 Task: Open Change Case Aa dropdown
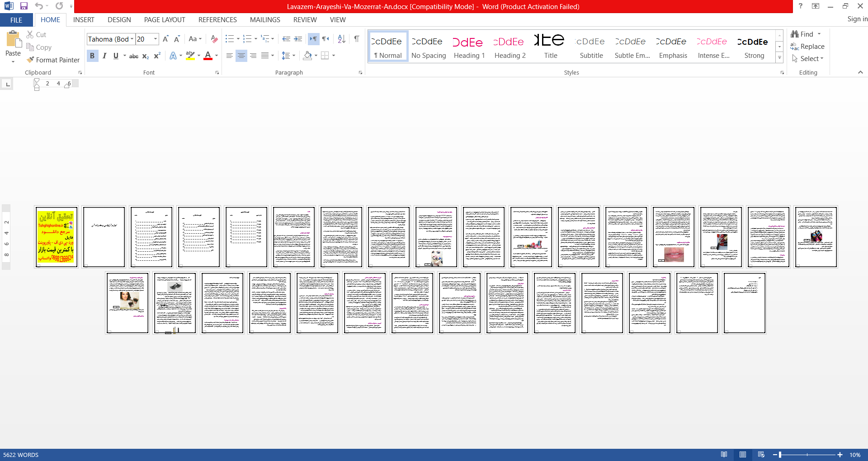[x=195, y=39]
